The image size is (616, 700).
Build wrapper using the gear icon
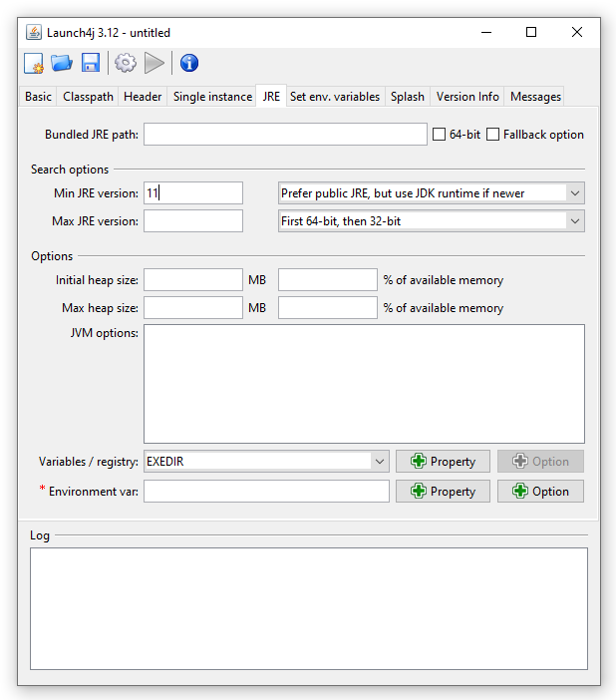tap(126, 63)
